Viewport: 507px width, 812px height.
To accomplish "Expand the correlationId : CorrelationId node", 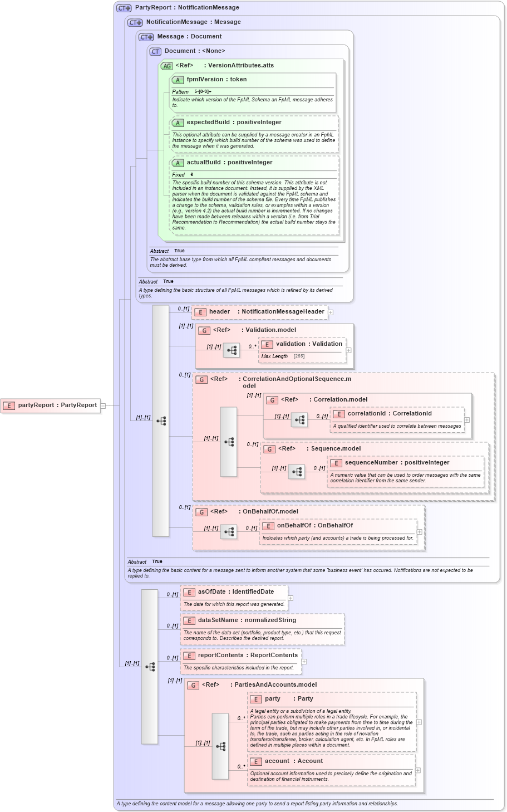I will pos(467,420).
